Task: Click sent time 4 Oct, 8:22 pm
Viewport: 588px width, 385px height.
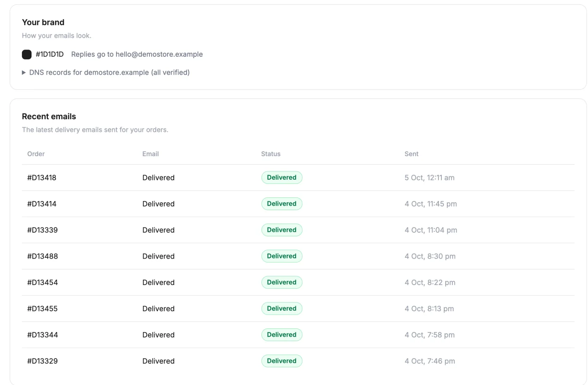Action: click(430, 283)
